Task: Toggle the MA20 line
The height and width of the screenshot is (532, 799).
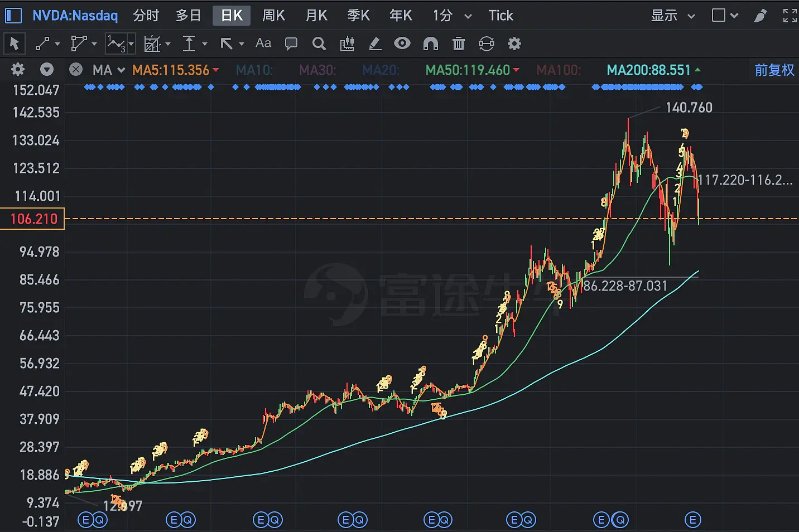Action: point(381,70)
